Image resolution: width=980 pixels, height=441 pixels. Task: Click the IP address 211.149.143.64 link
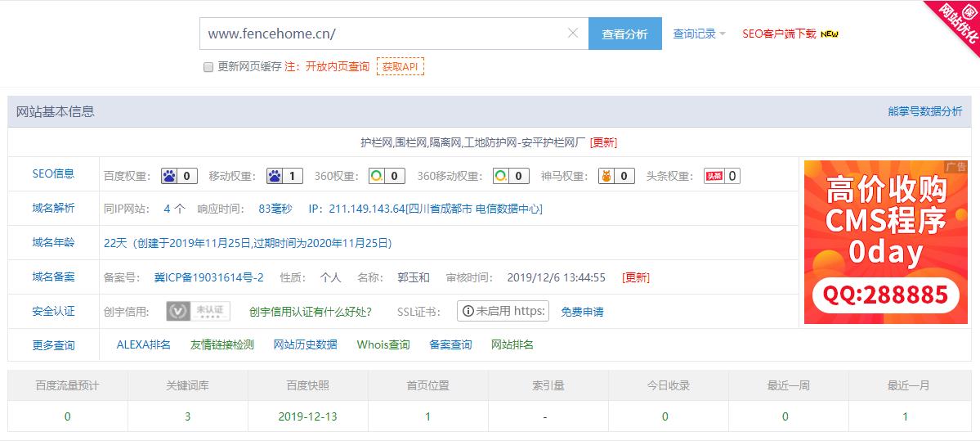point(436,209)
